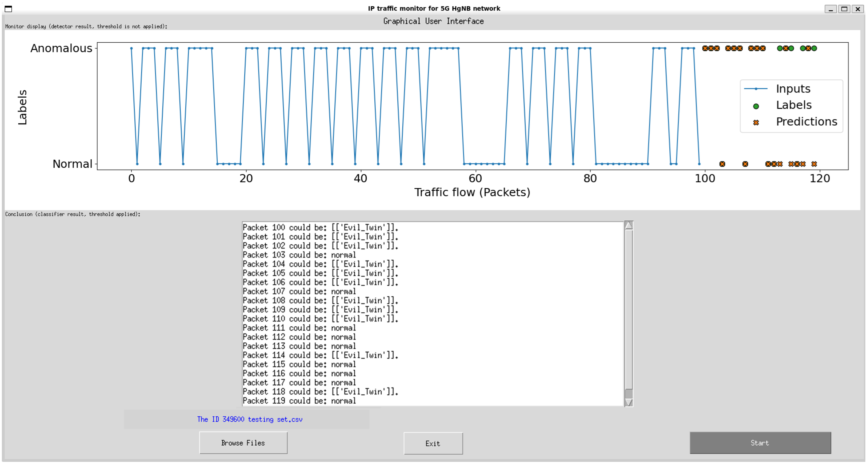The height and width of the screenshot is (464, 868).
Task: Click the scrollbar down arrow
Action: [x=629, y=402]
